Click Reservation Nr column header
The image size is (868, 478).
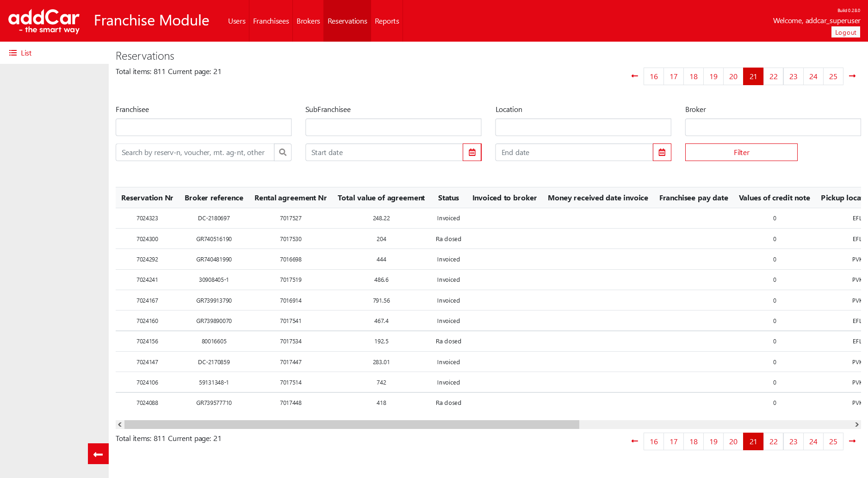pos(147,198)
